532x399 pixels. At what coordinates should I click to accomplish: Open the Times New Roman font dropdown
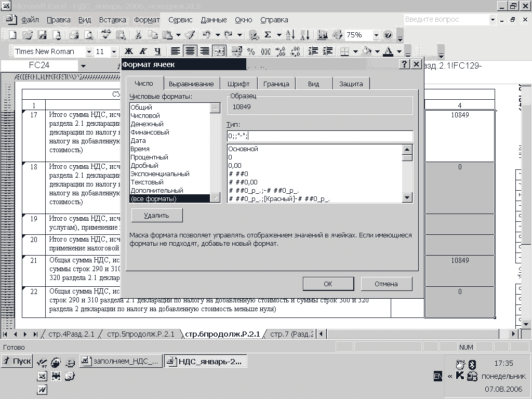pos(89,51)
